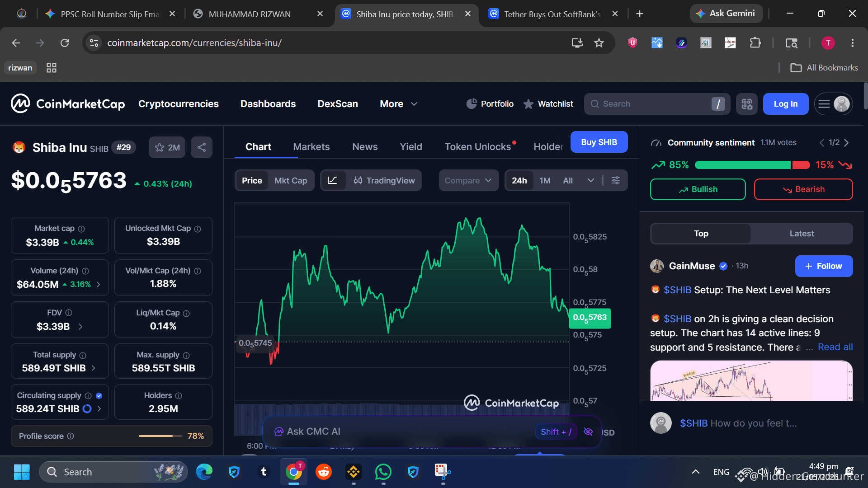Viewport: 868px width, 488px height.
Task: Go to previous community sentiment page
Action: [822, 143]
